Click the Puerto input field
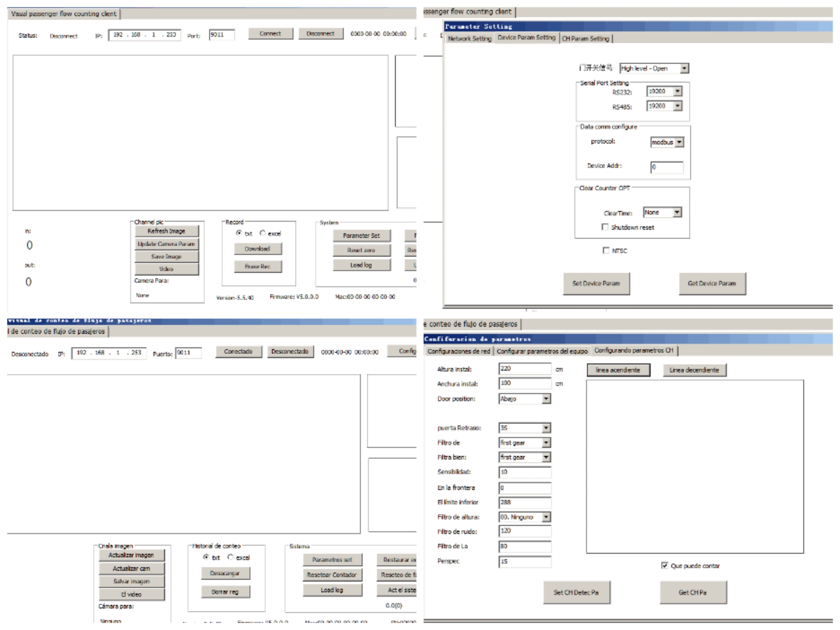 pyautogui.click(x=188, y=353)
